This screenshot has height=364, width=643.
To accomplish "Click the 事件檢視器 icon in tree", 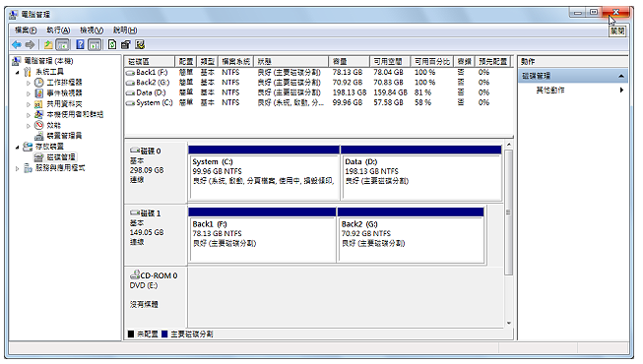I will click(39, 93).
